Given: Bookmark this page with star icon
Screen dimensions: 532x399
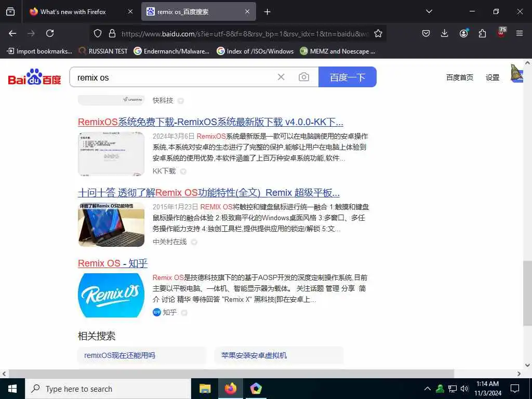Looking at the screenshot, I should tap(378, 33).
